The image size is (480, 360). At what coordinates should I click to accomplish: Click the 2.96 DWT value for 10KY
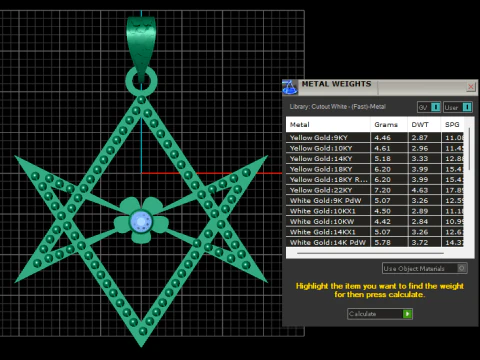420,148
